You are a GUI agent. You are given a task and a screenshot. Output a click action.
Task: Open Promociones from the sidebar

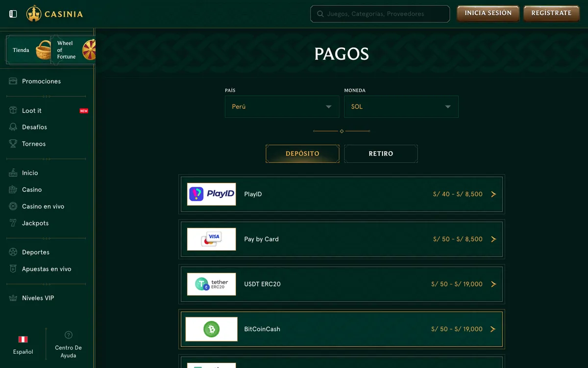pos(41,81)
